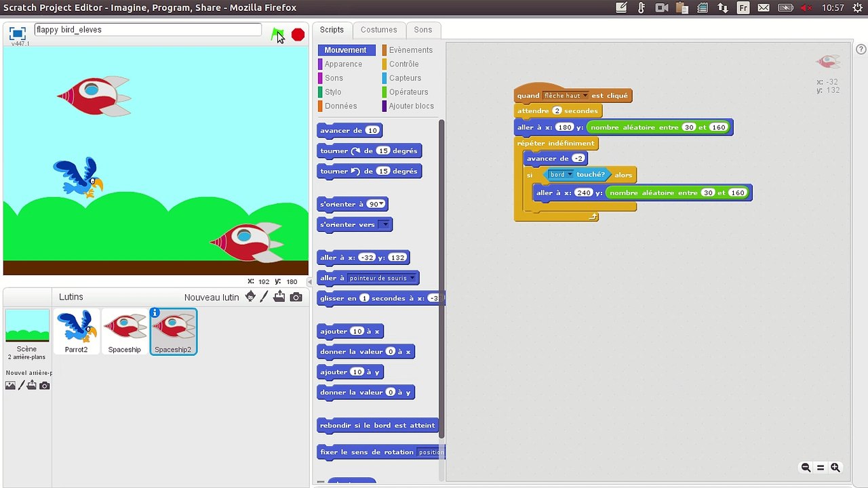Select the Spaceship2 sprite thumbnail
Viewport: 868px width, 488px height.
click(x=174, y=332)
